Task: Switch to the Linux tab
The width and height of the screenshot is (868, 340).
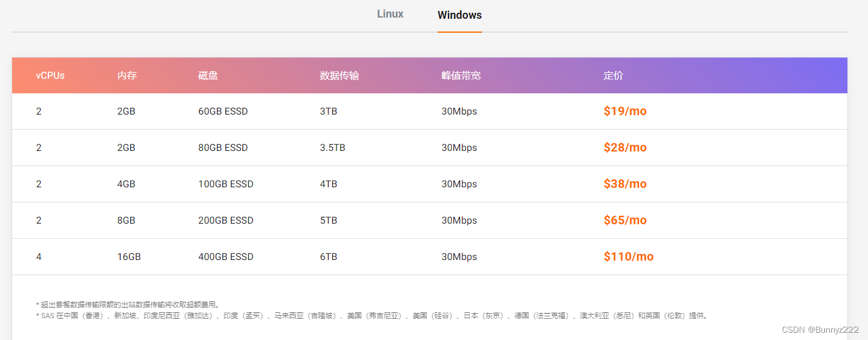Action: (x=390, y=14)
